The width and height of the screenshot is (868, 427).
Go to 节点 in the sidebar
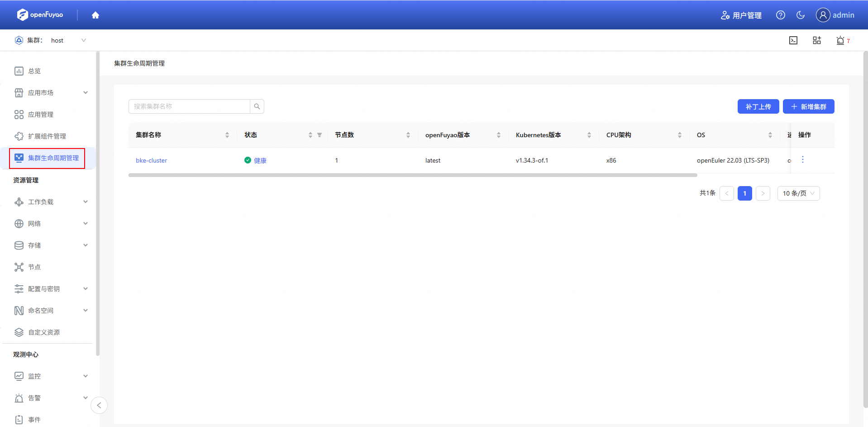[34, 267]
